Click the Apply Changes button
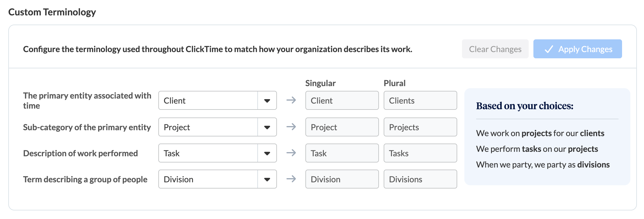Screen dimensions: 644x219 [577, 49]
